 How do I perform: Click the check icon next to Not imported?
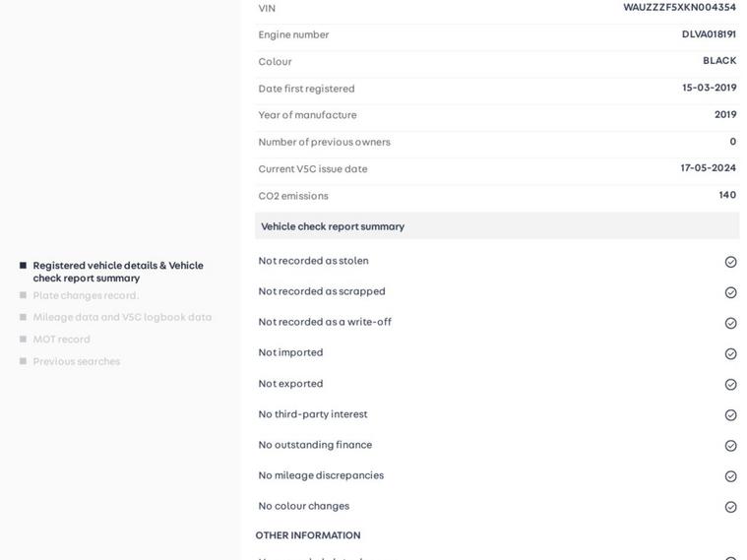(x=730, y=353)
